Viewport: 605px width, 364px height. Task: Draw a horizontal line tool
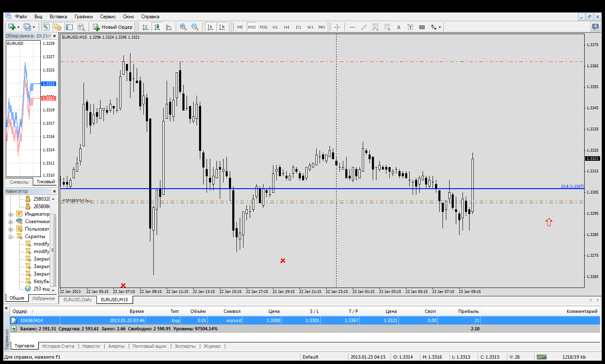coord(352,27)
